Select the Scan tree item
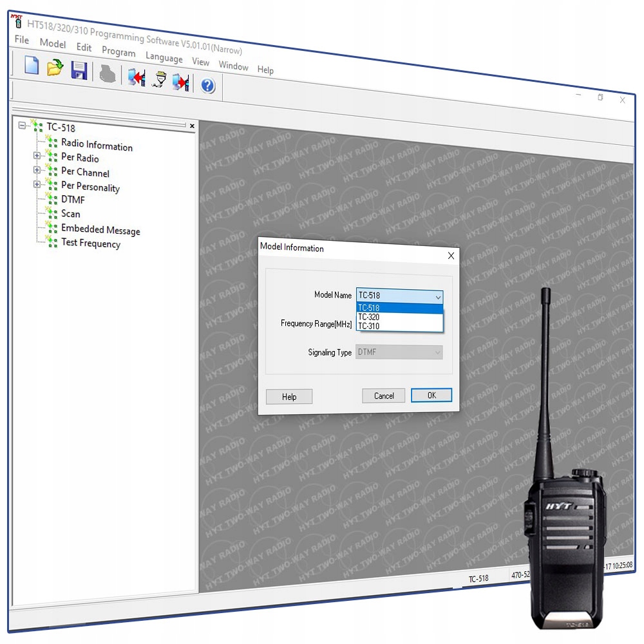644x644 pixels. point(71,214)
